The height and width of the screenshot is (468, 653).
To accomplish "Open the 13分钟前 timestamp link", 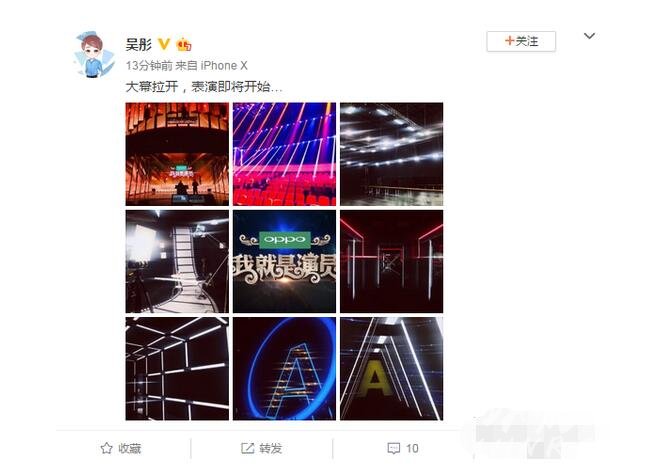I will click(x=150, y=65).
